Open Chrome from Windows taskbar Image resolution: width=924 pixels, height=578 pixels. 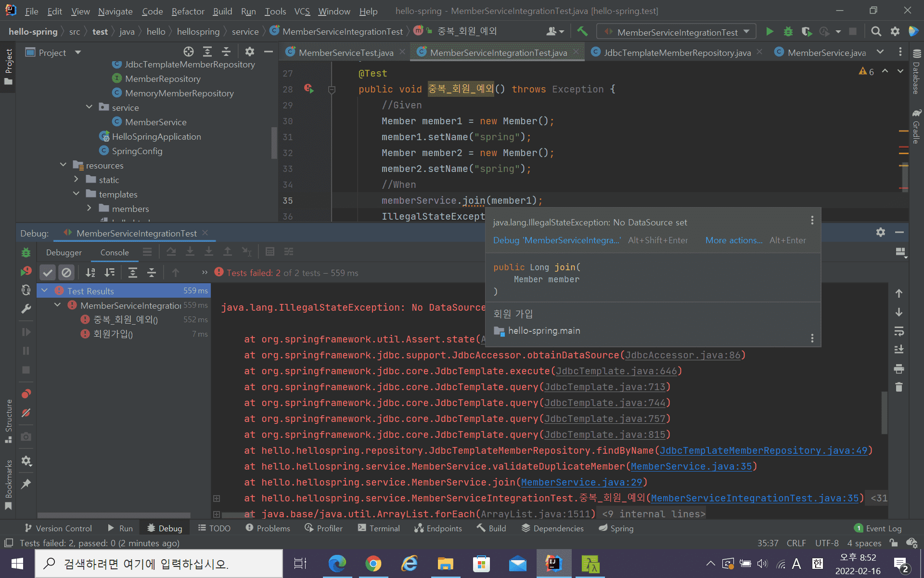pyautogui.click(x=373, y=563)
